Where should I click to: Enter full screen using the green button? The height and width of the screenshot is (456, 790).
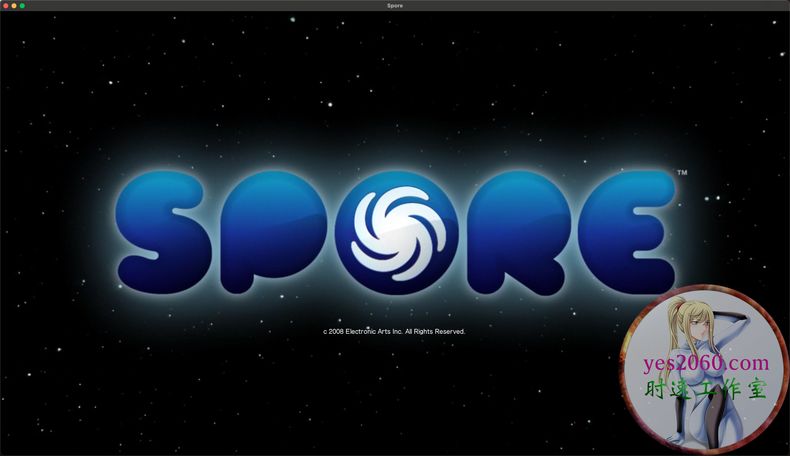pyautogui.click(x=22, y=6)
